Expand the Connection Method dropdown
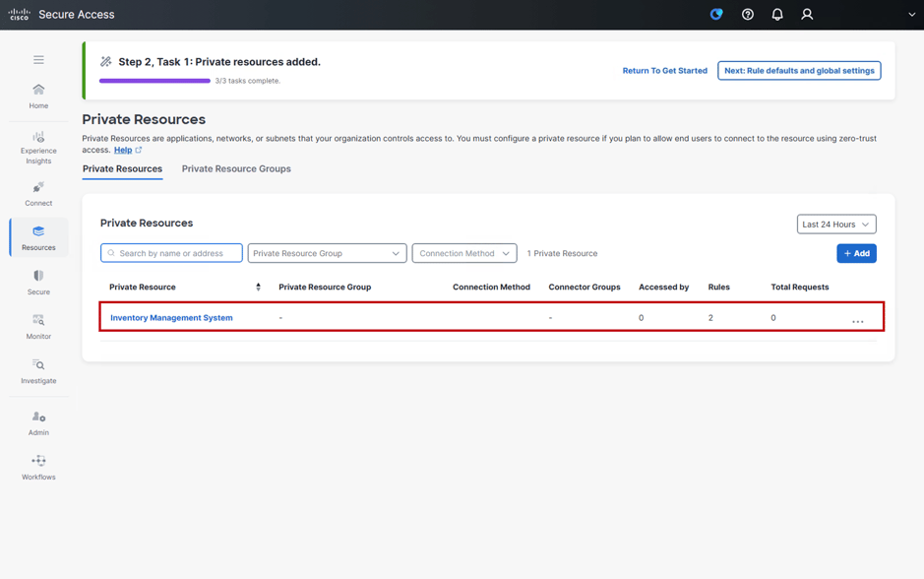This screenshot has height=579, width=924. (464, 253)
